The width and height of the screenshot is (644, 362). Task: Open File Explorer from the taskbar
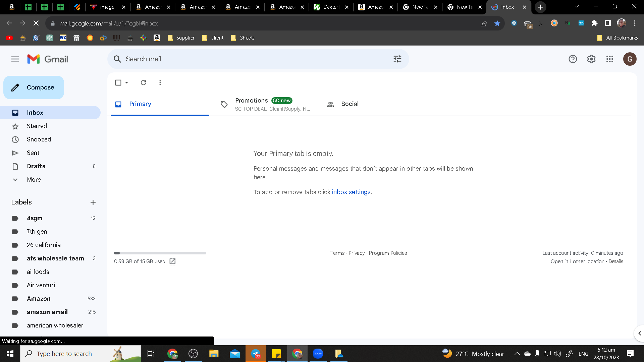(214, 354)
